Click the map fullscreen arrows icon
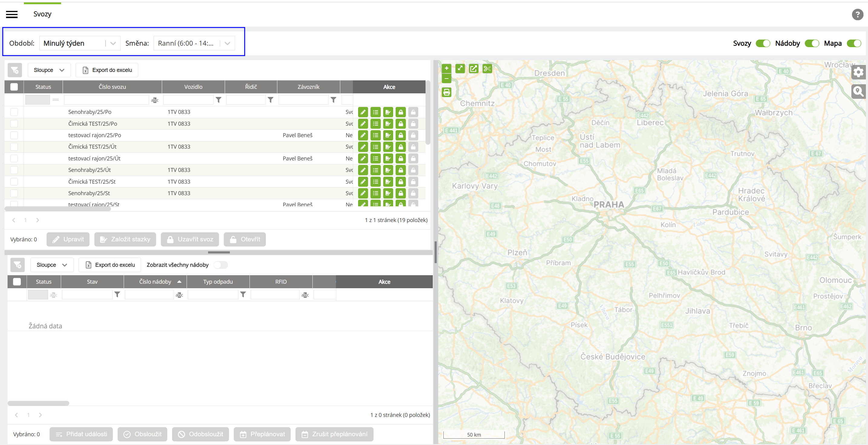This screenshot has height=445, width=868. (460, 69)
